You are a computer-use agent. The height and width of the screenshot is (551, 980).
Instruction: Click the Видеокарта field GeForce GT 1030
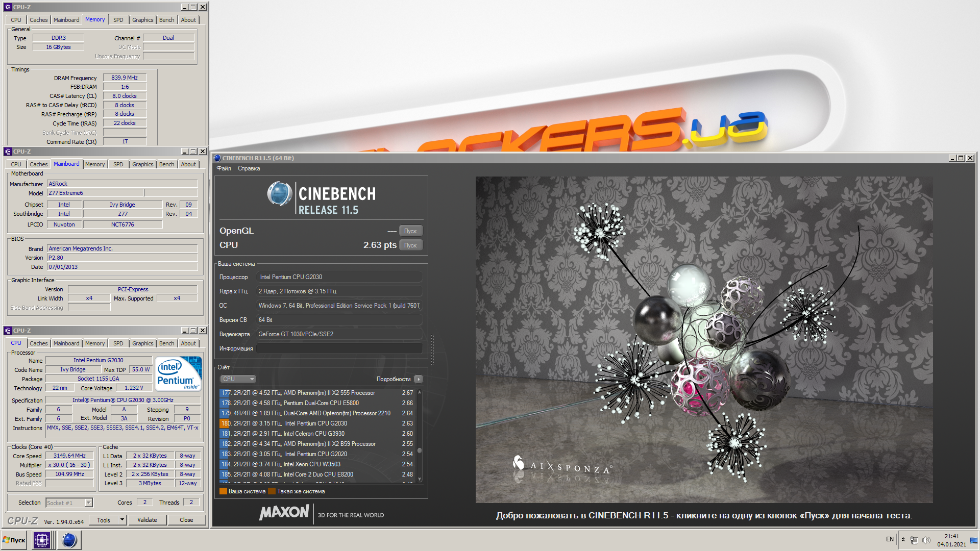[339, 334]
